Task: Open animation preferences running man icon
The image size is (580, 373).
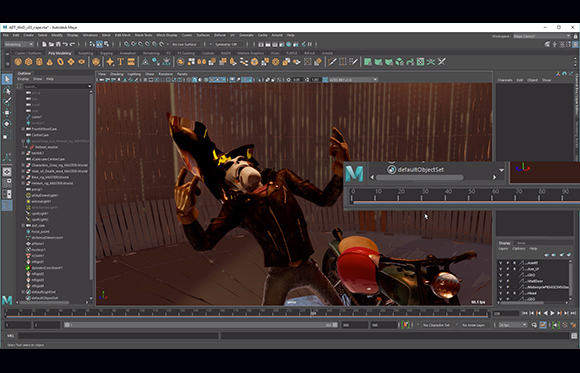Action: pyautogui.click(x=573, y=325)
